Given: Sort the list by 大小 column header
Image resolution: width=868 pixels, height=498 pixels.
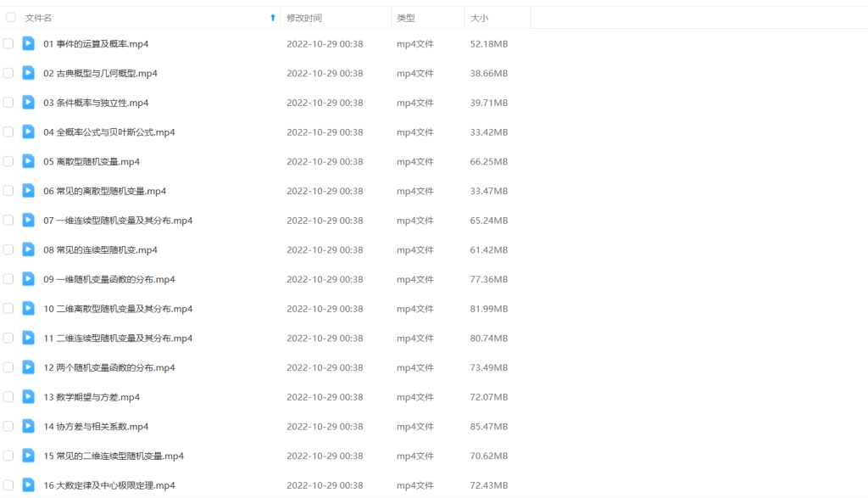Looking at the screenshot, I should 479,18.
